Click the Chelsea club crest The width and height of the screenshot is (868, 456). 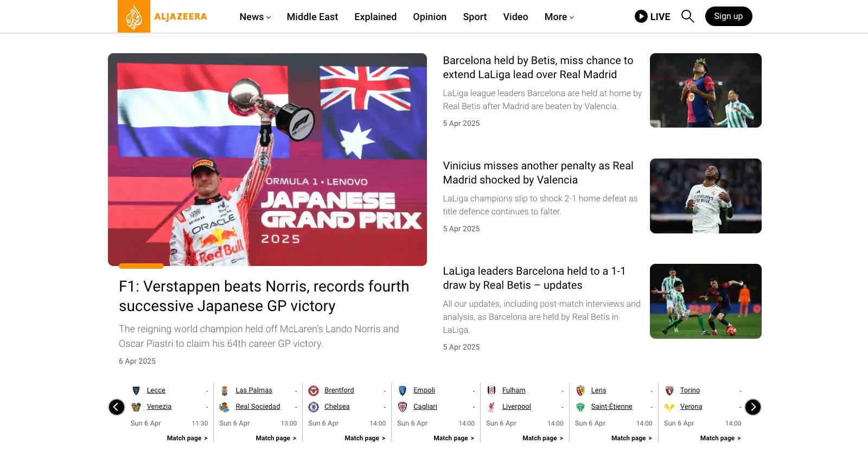[x=314, y=407]
